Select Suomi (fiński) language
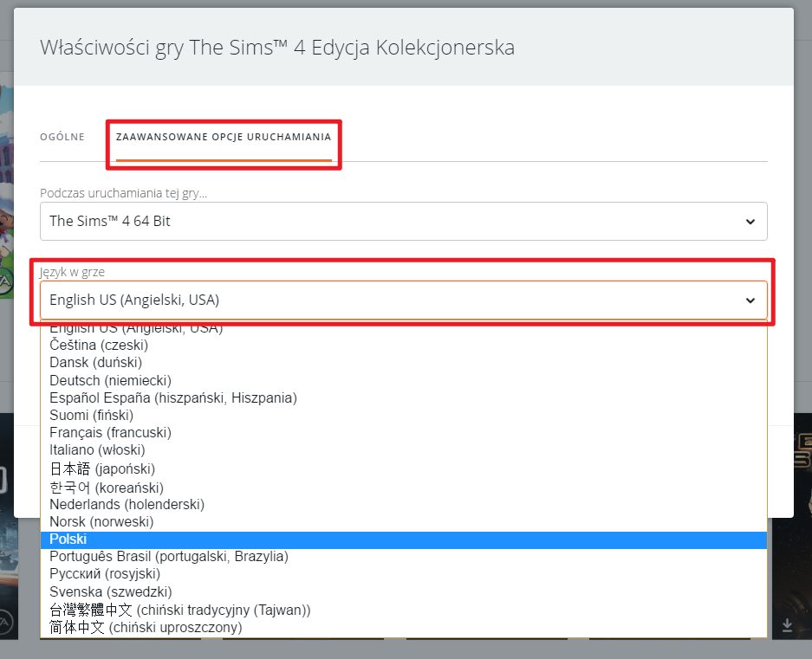The image size is (812, 659). pos(404,415)
